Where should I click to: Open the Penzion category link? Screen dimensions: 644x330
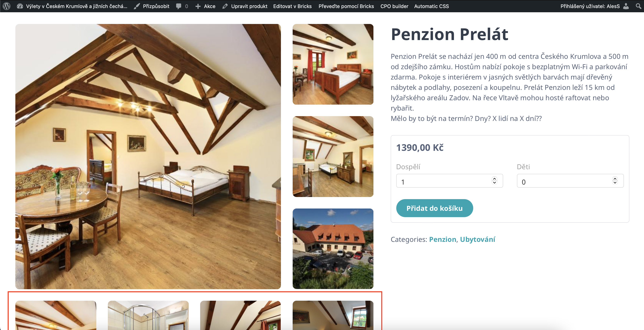click(443, 239)
